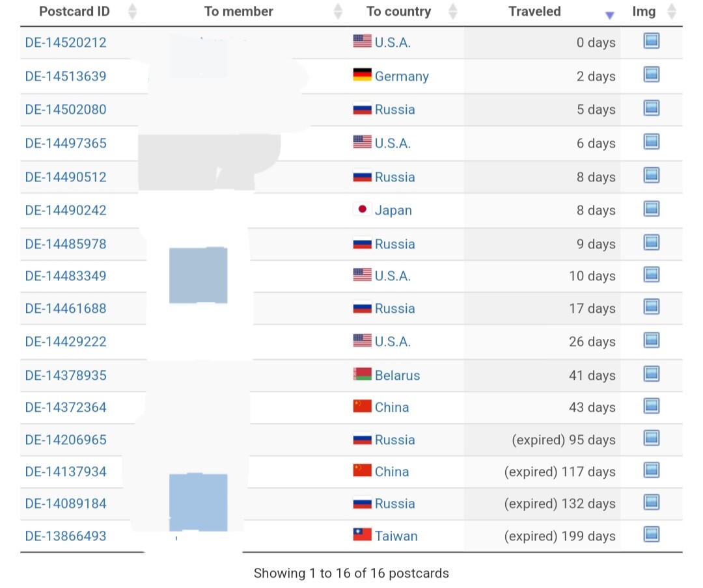Click image icon in DE-14513639 row
Screen dimensions: 703x588
pos(651,75)
